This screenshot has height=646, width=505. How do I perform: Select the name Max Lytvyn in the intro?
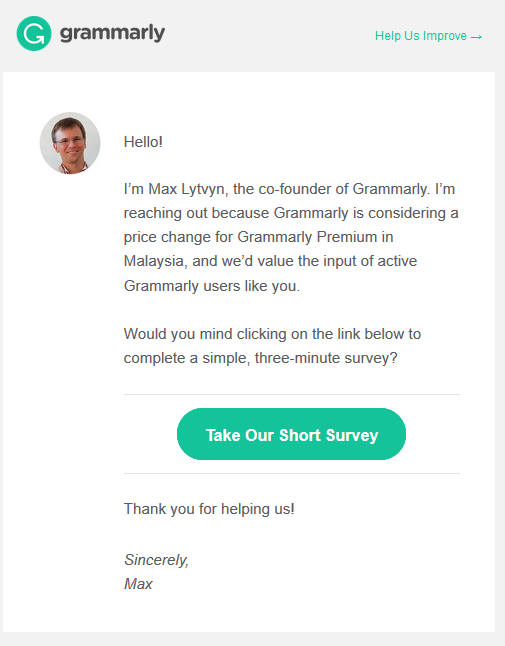point(187,189)
